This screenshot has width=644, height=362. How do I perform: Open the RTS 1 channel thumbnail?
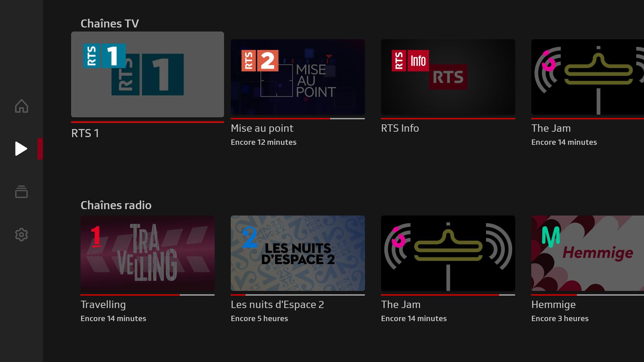point(148,74)
